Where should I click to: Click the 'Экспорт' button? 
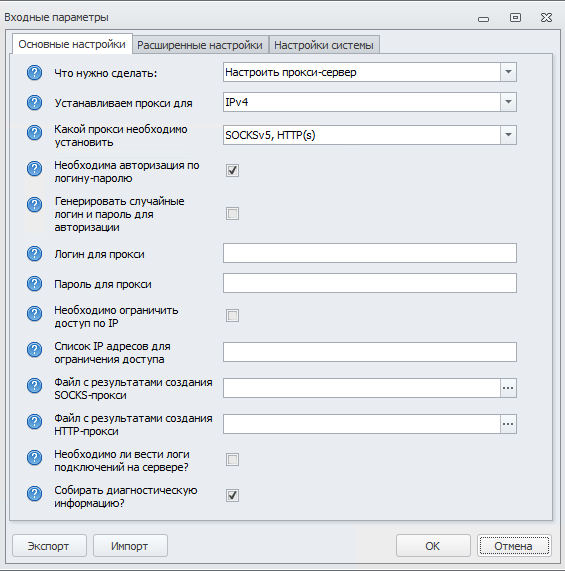pyautogui.click(x=50, y=546)
